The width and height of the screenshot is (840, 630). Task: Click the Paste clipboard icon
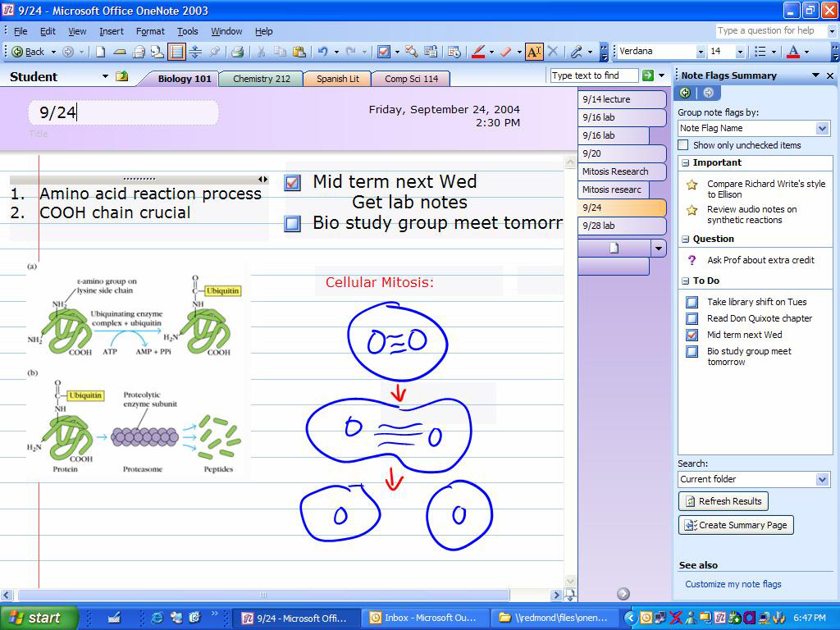(299, 52)
